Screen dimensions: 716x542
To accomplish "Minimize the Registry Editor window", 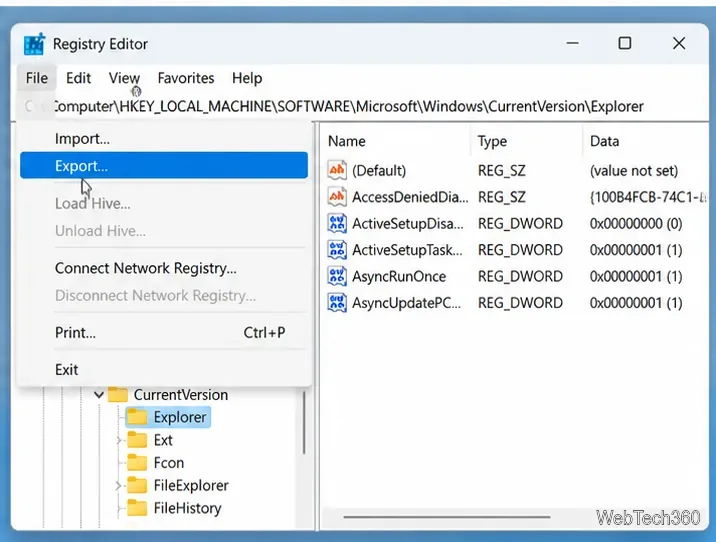I will tap(573, 43).
